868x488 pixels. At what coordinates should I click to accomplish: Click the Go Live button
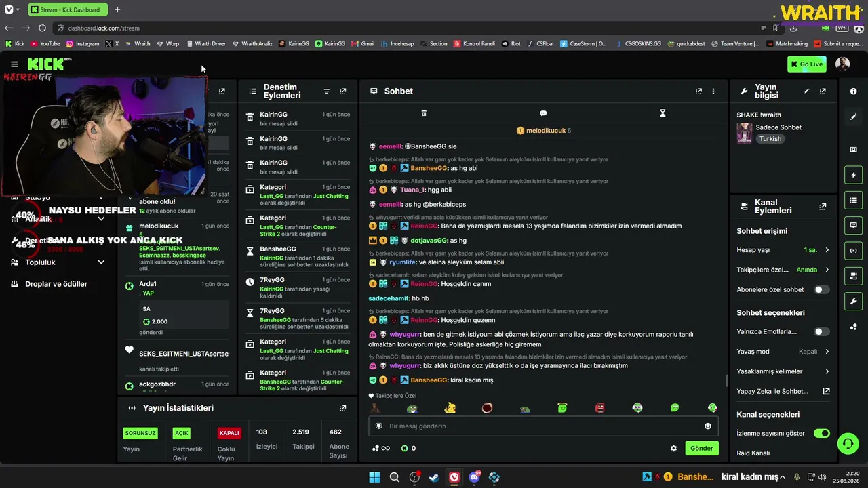[x=807, y=64]
